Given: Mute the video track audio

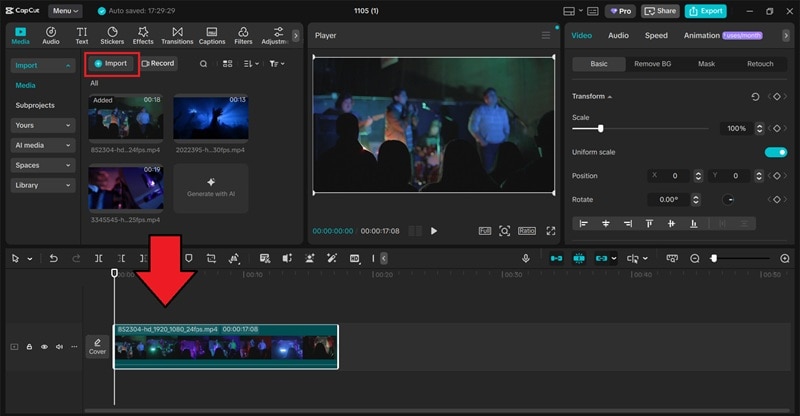Looking at the screenshot, I should click(59, 347).
